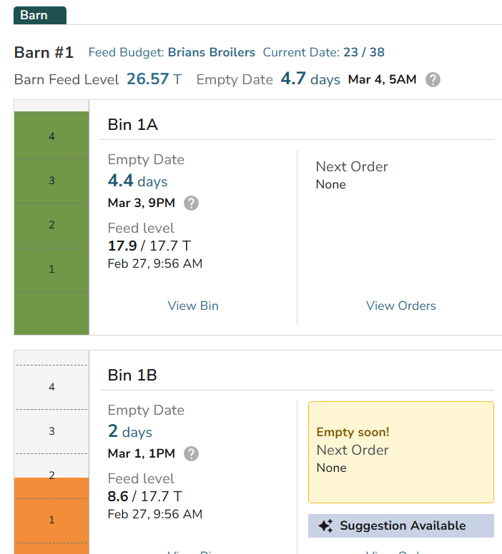Click Bin 1A Next Order None text
The height and width of the screenshot is (554, 502).
coord(331,184)
